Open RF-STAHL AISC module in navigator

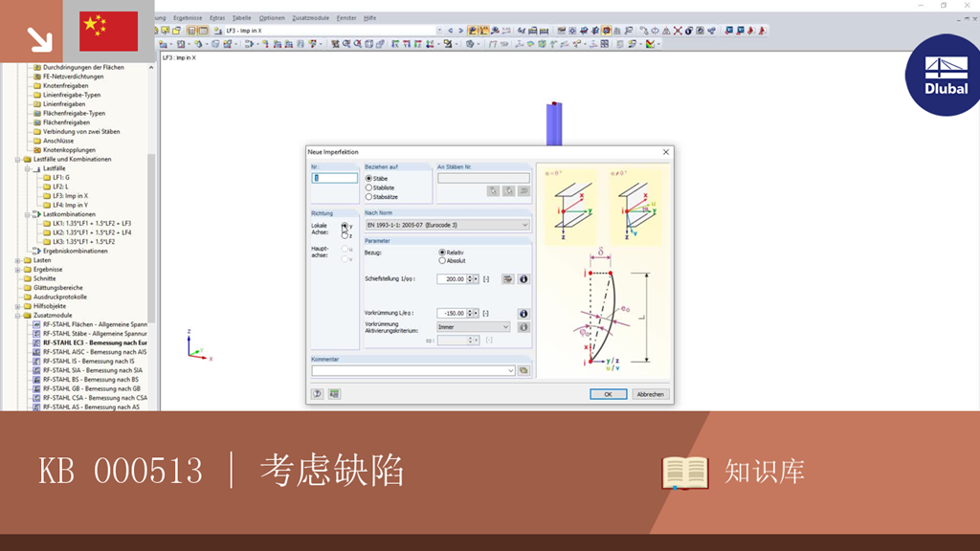(x=95, y=352)
